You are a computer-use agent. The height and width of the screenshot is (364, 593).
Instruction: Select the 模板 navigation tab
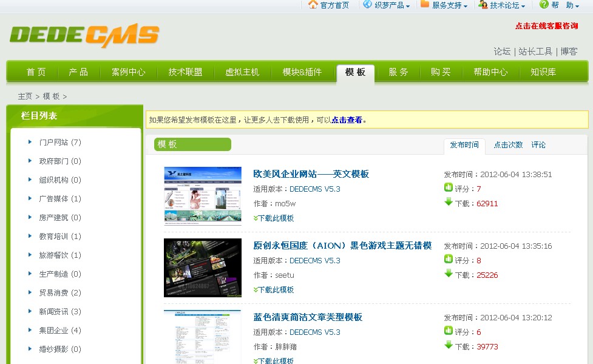(356, 73)
